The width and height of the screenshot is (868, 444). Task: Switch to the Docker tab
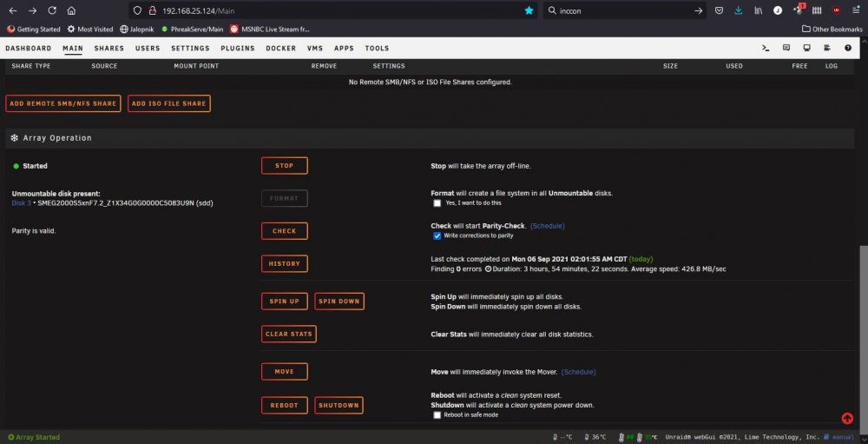(x=280, y=49)
